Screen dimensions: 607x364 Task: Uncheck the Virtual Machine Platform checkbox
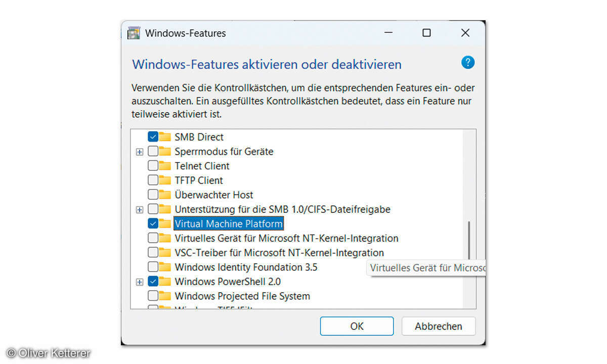(153, 223)
